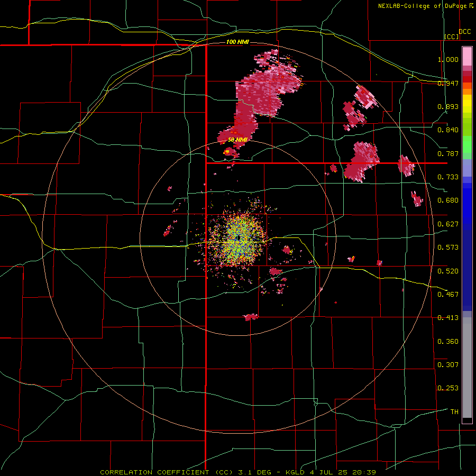
Task: Select the 0.787 color scale value
Action: [448, 153]
